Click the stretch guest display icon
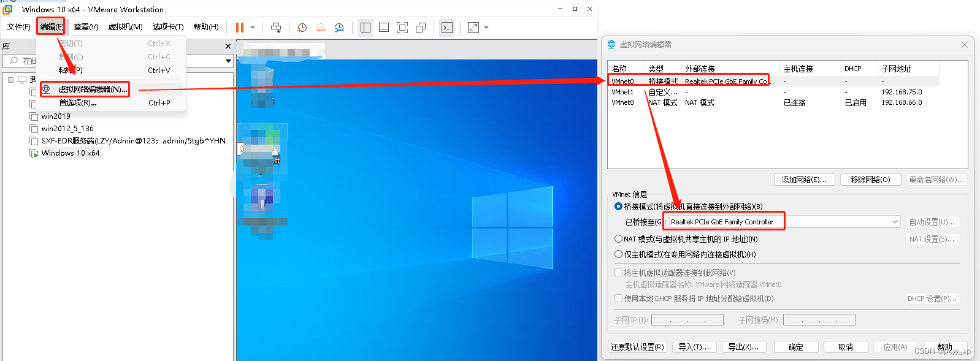Image resolution: width=980 pixels, height=361 pixels. pyautogui.click(x=473, y=28)
